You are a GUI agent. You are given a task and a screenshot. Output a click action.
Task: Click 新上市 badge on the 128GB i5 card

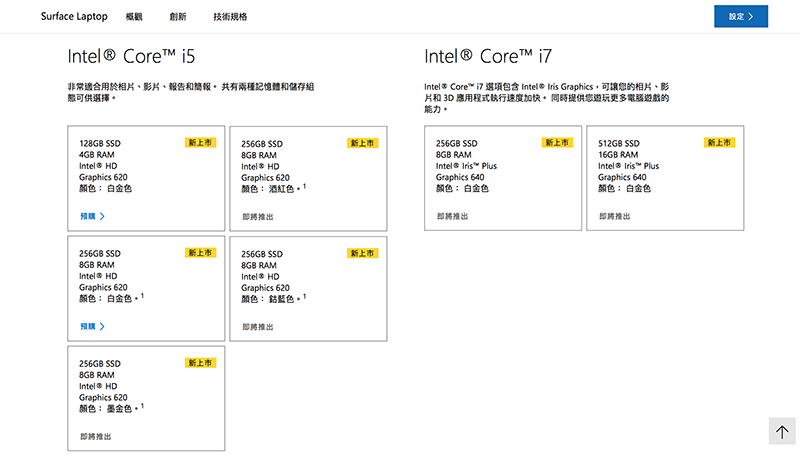click(x=200, y=143)
